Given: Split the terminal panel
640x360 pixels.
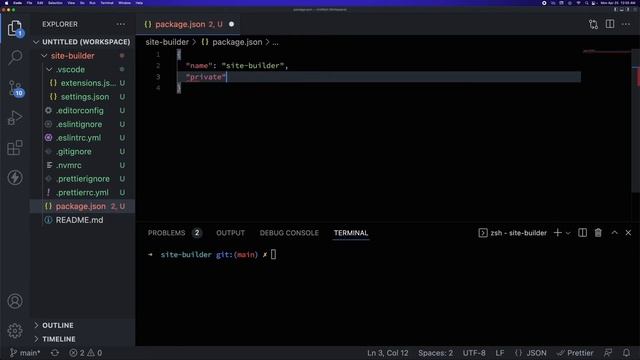Looking at the screenshot, I should tap(582, 233).
